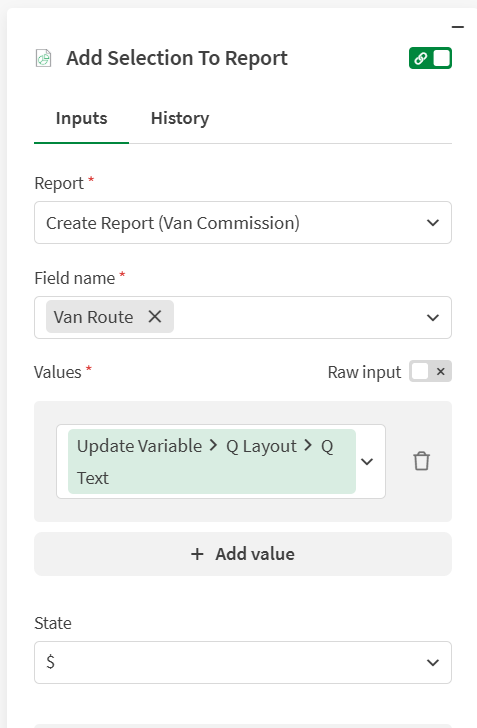
Task: Click the Update Variable Q Text value pill
Action: tap(212, 462)
